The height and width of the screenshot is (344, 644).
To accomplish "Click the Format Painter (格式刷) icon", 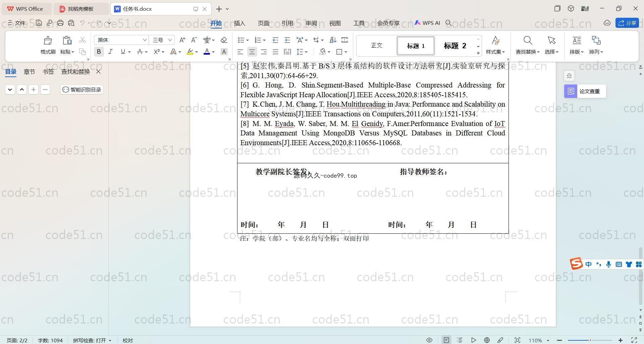I will coord(48,41).
